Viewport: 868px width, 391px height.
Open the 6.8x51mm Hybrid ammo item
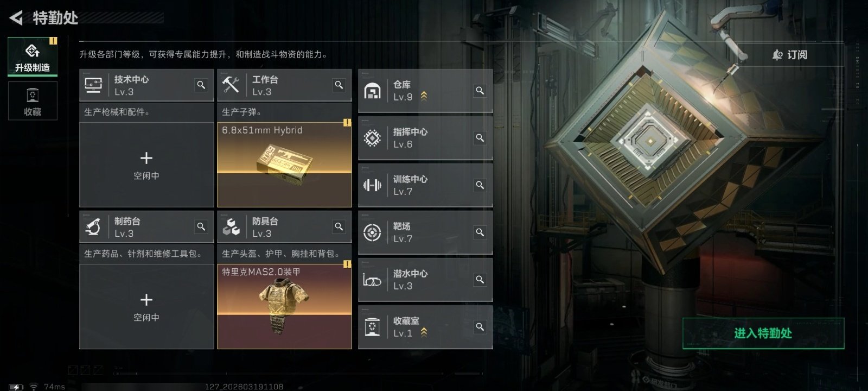click(284, 165)
